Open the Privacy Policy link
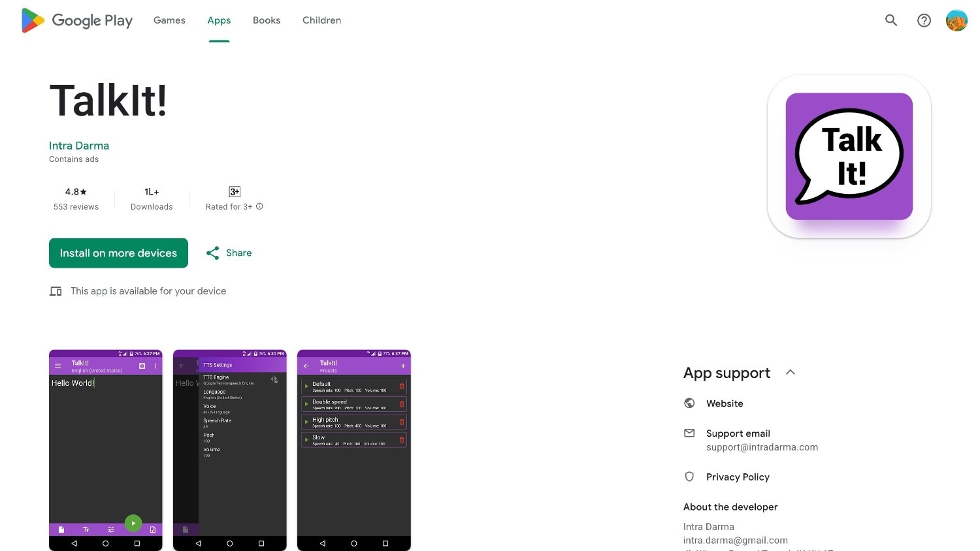This screenshot has height=551, width=980. pyautogui.click(x=738, y=477)
